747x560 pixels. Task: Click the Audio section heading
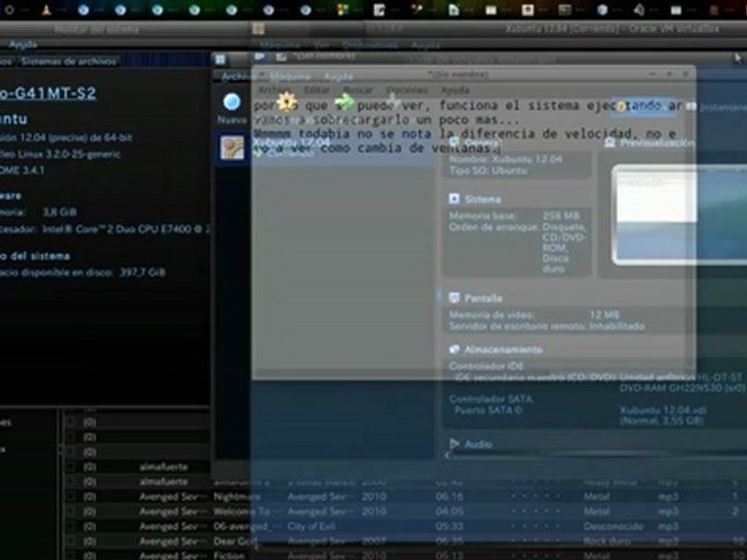(478, 444)
